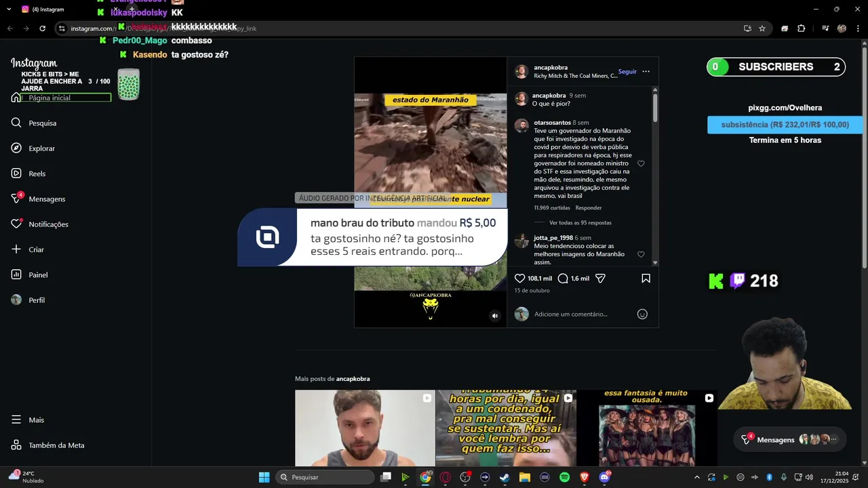Screen dimensions: 868x488
Task: Click the comments panel scrollbar
Action: (x=655, y=108)
